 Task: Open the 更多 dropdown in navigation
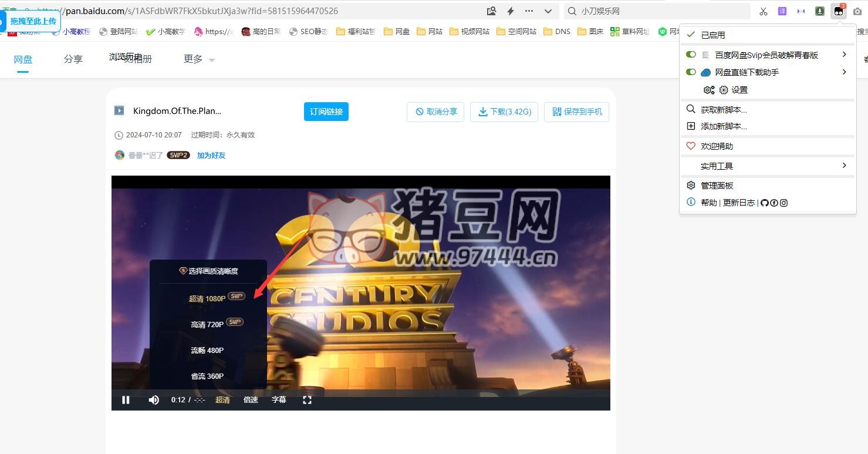(199, 59)
